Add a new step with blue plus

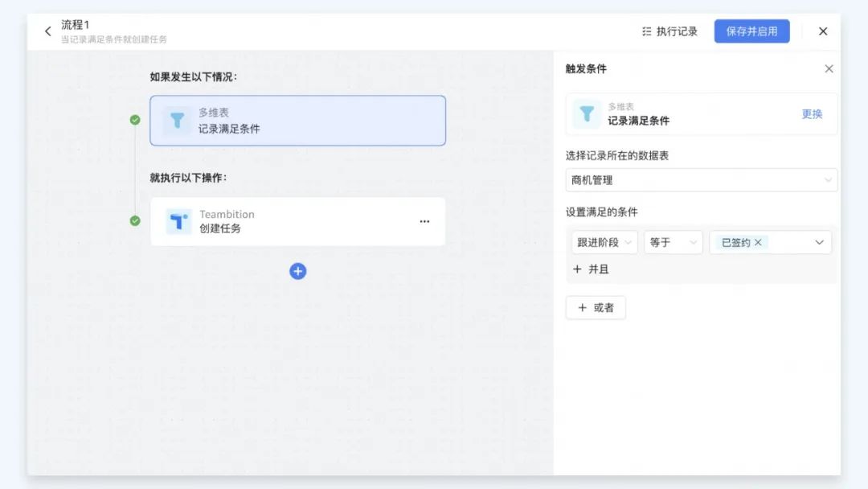pyautogui.click(x=297, y=271)
